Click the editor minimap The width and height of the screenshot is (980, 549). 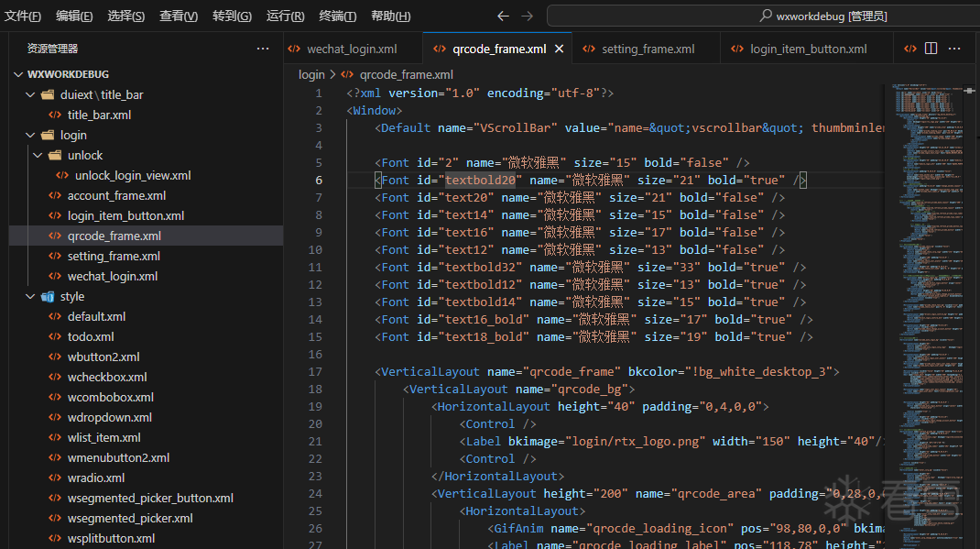(x=927, y=306)
